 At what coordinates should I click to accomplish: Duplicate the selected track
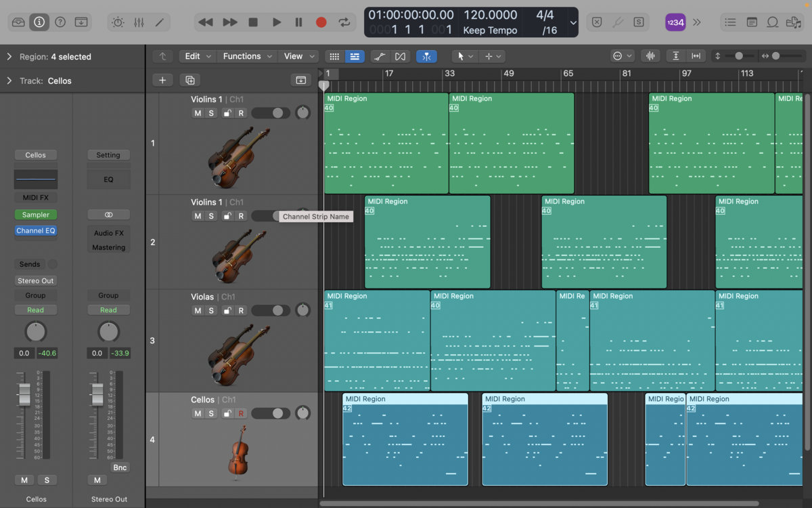[x=190, y=80]
